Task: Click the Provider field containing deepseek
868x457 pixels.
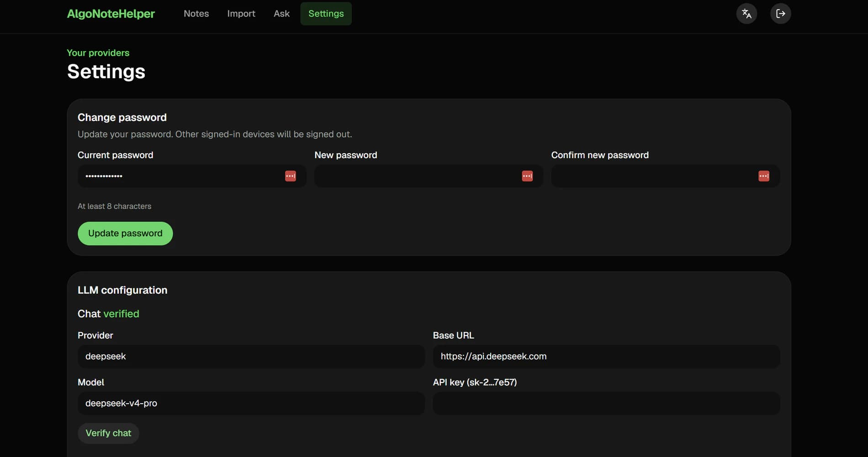Action: (251, 356)
